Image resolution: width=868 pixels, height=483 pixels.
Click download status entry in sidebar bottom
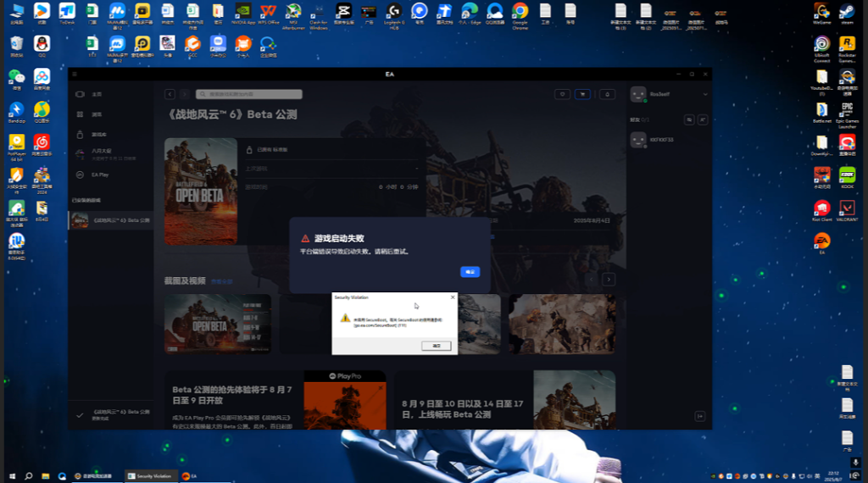111,415
